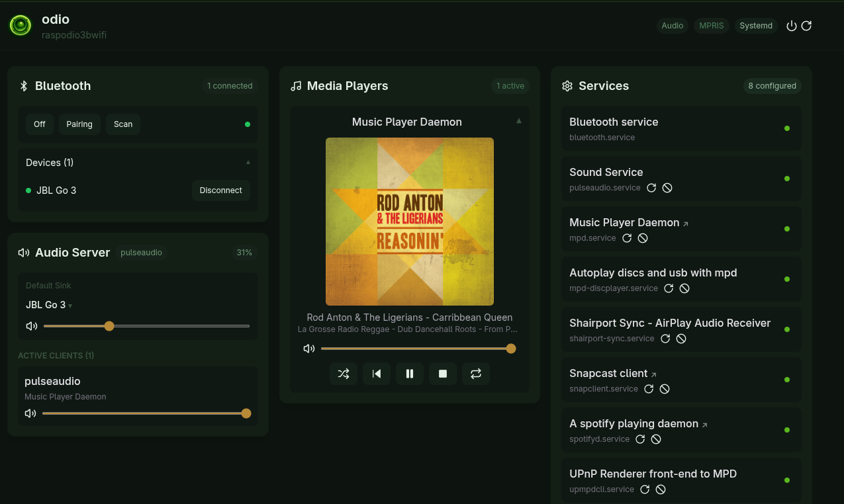This screenshot has width=844, height=504.
Task: Disable the snapclient.service
Action: click(x=665, y=389)
